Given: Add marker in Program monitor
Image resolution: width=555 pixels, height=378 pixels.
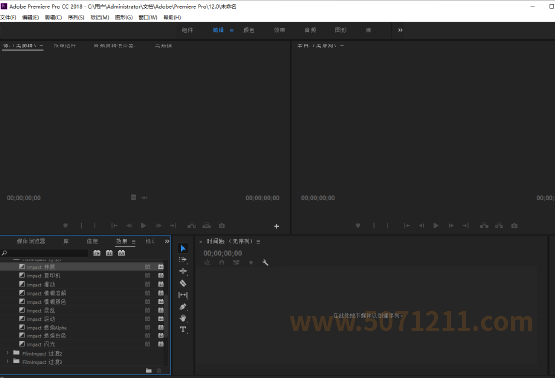Looking at the screenshot, I should pyautogui.click(x=358, y=225).
